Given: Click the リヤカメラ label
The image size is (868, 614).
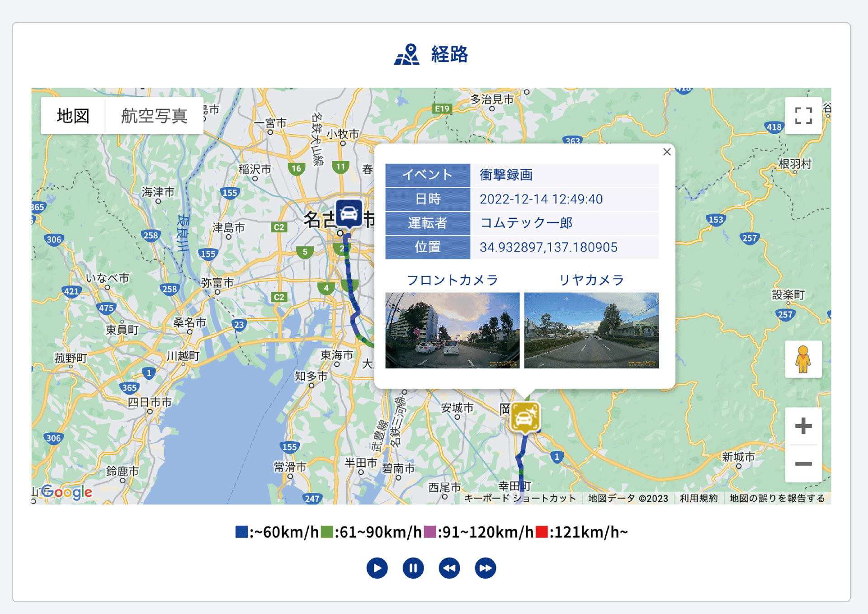Looking at the screenshot, I should click(591, 280).
